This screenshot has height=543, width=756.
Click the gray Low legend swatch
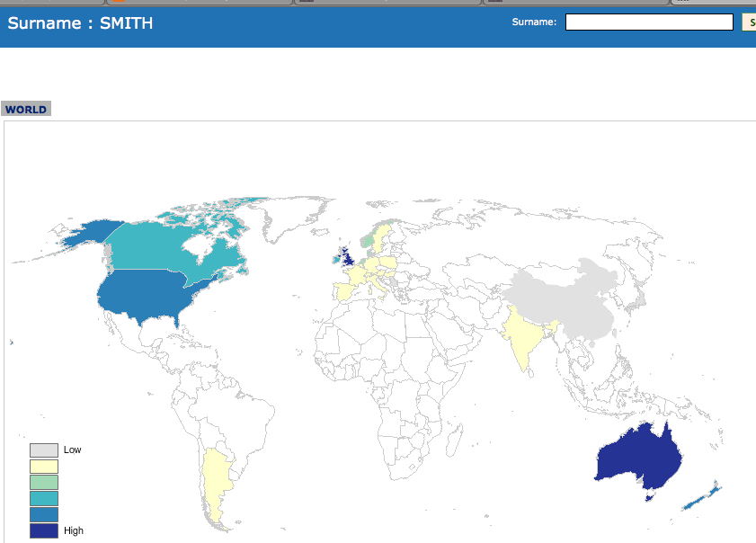click(x=44, y=450)
